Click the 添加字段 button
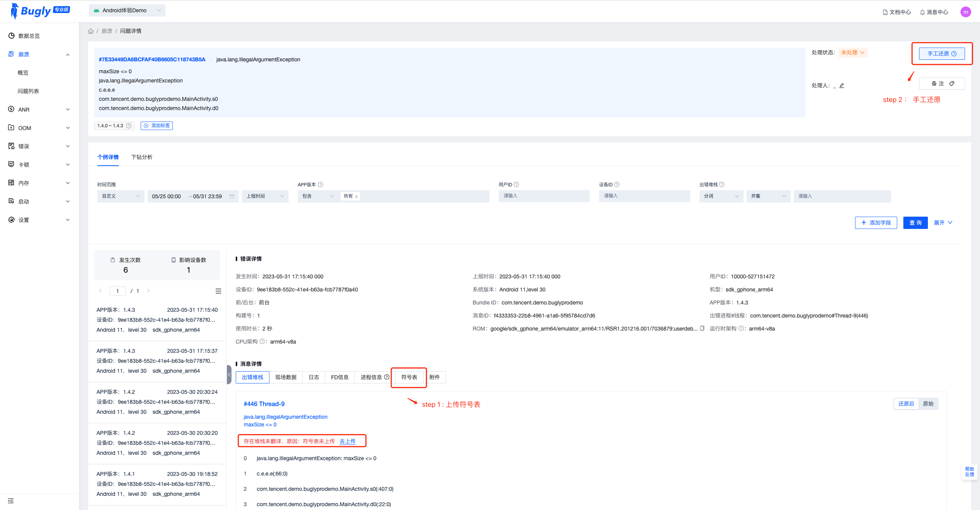Image resolution: width=980 pixels, height=510 pixels. [876, 223]
